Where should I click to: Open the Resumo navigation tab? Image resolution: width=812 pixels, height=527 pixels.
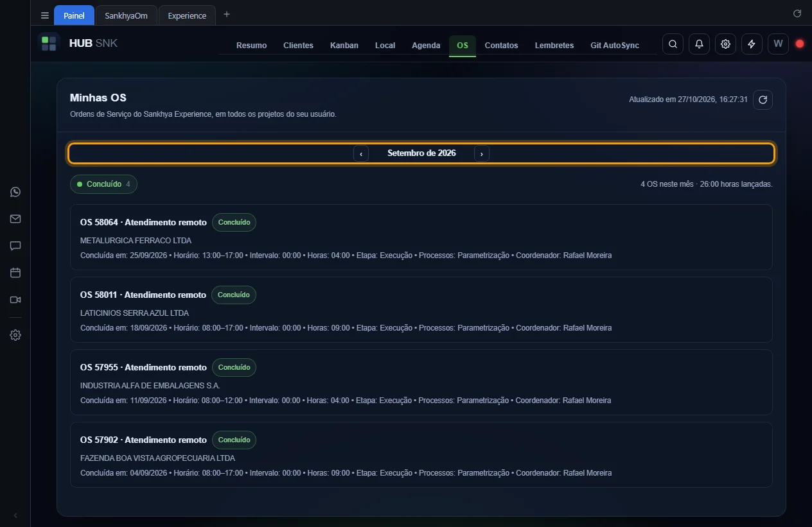pyautogui.click(x=251, y=46)
